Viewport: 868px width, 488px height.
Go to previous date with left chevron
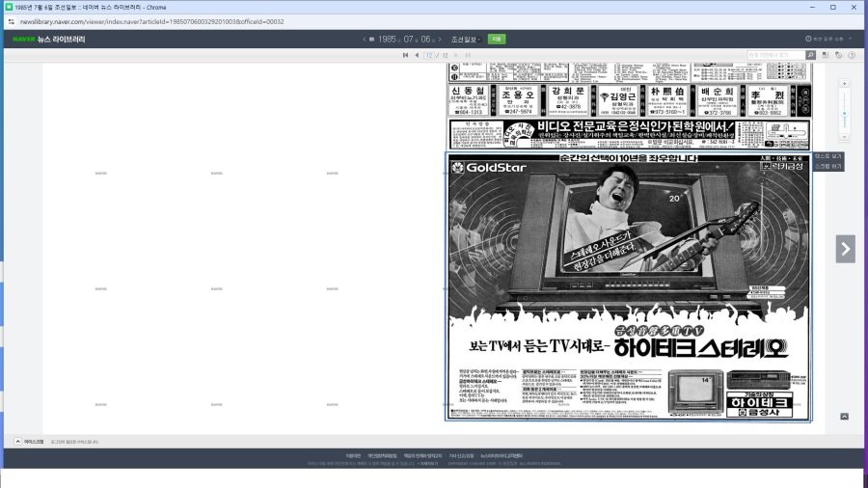pyautogui.click(x=365, y=40)
